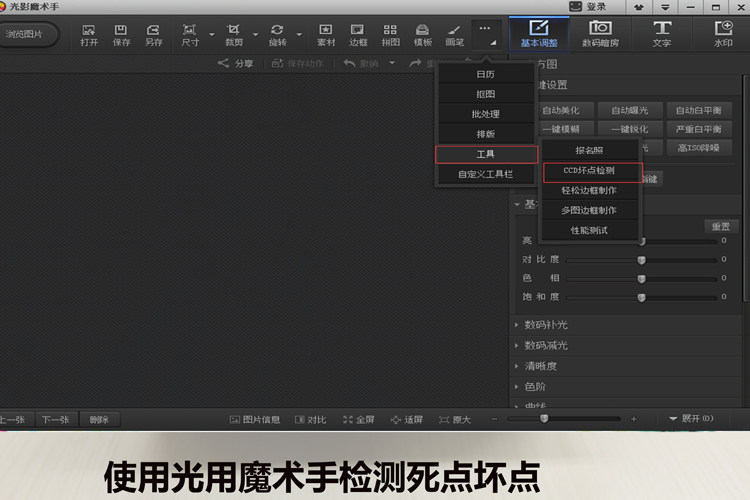Open the 展开 (0) dropdown
Image resolution: width=750 pixels, height=500 pixels.
[691, 419]
